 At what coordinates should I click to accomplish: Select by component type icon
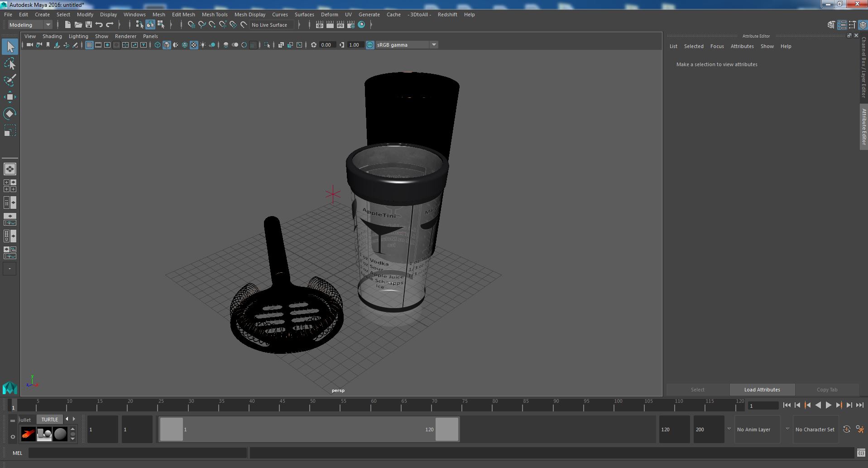click(161, 25)
